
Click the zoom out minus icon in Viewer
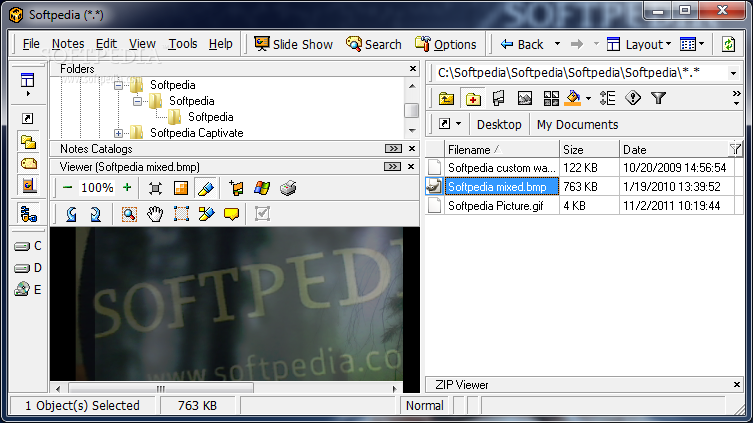[67, 188]
